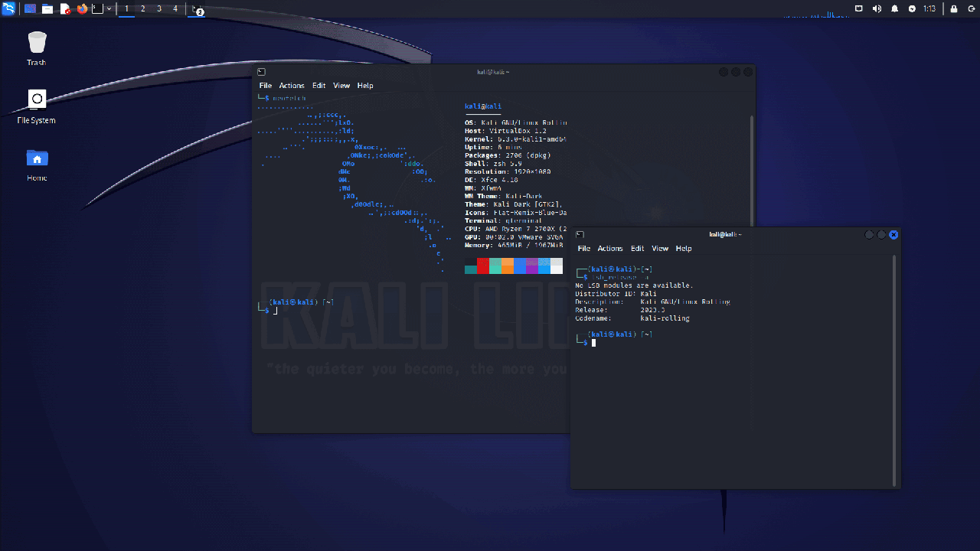
Task: Click the lock screen padlock icon
Action: (954, 8)
